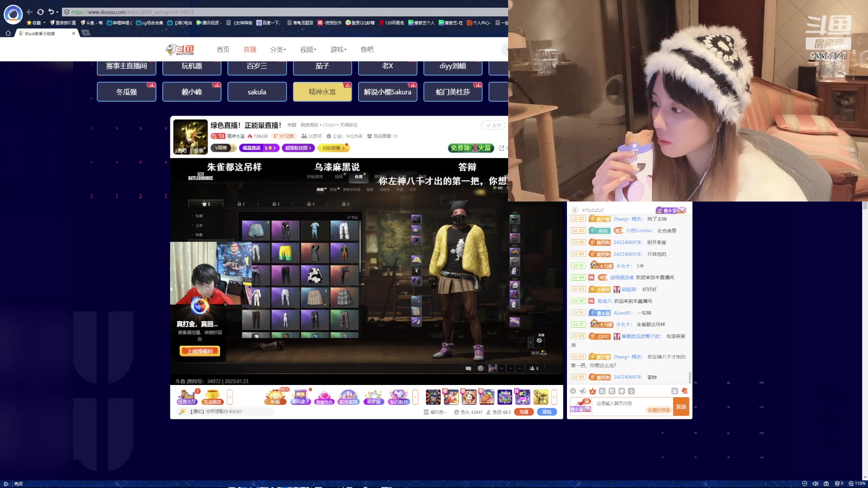Click the 免费领1火箭 button
Image resolution: width=868 pixels, height=488 pixels.
click(471, 148)
